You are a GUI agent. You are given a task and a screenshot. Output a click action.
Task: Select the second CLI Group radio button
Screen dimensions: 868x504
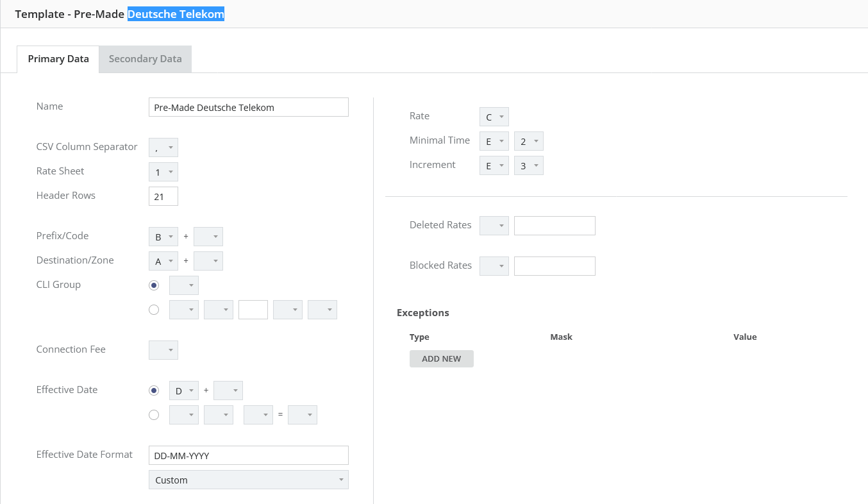(x=154, y=310)
